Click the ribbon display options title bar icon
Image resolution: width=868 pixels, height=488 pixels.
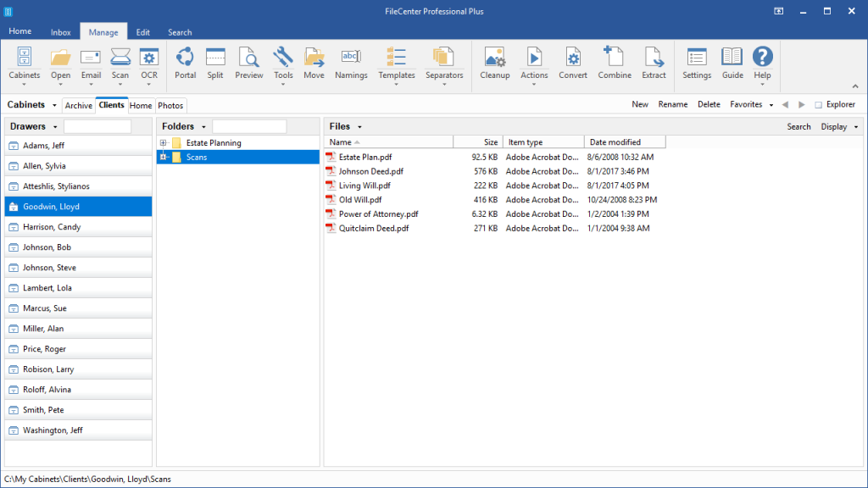[778, 11]
